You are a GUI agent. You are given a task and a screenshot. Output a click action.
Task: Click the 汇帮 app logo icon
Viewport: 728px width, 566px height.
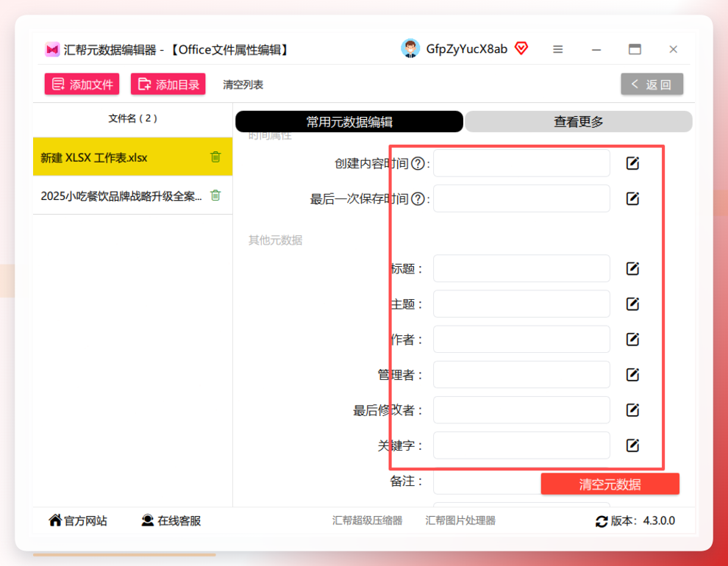pyautogui.click(x=52, y=49)
